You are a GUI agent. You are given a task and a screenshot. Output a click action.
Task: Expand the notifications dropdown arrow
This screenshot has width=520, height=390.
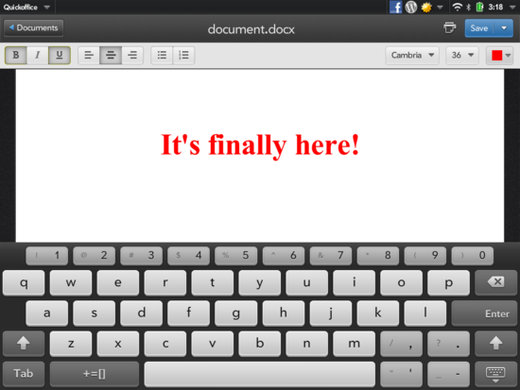440,7
